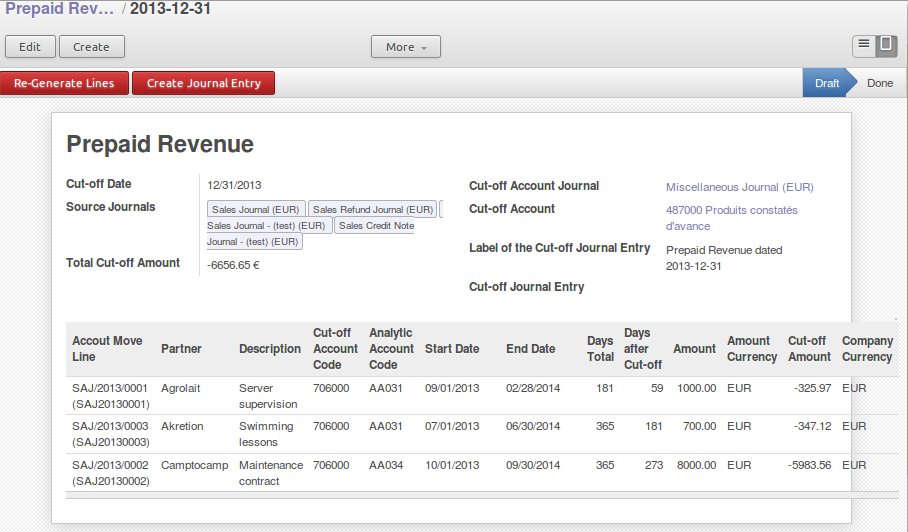Select the Draft status stage
The height and width of the screenshot is (532, 908).
pyautogui.click(x=826, y=83)
